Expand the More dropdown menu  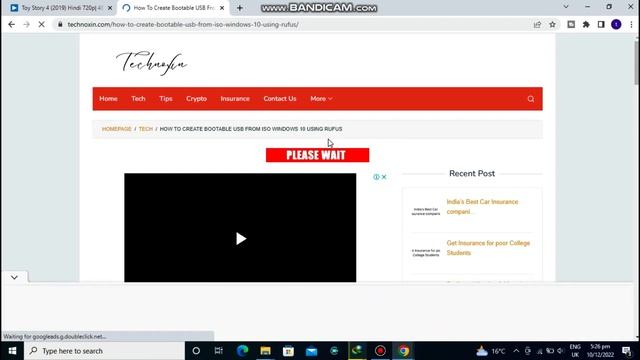pos(321,99)
